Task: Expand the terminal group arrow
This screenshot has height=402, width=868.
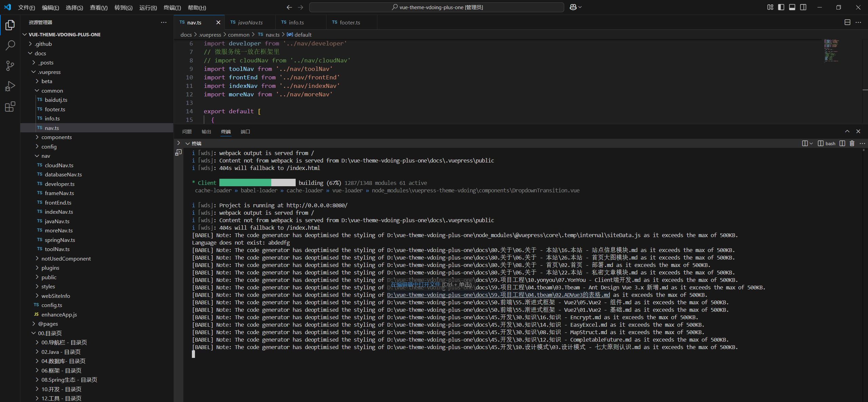Action: pyautogui.click(x=179, y=143)
